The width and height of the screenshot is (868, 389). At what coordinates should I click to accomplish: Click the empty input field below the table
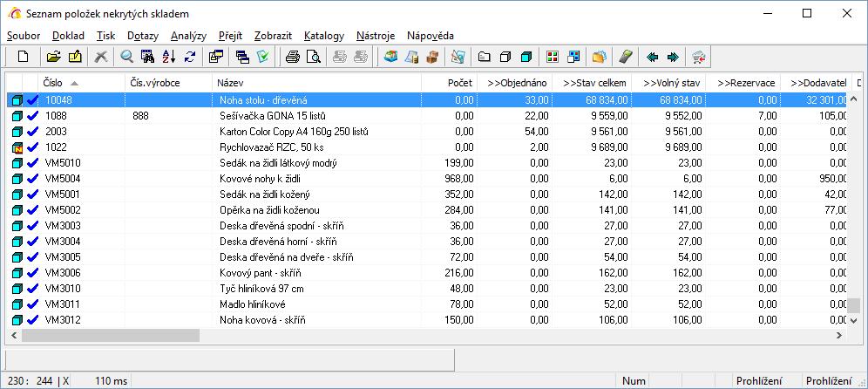[x=230, y=359]
